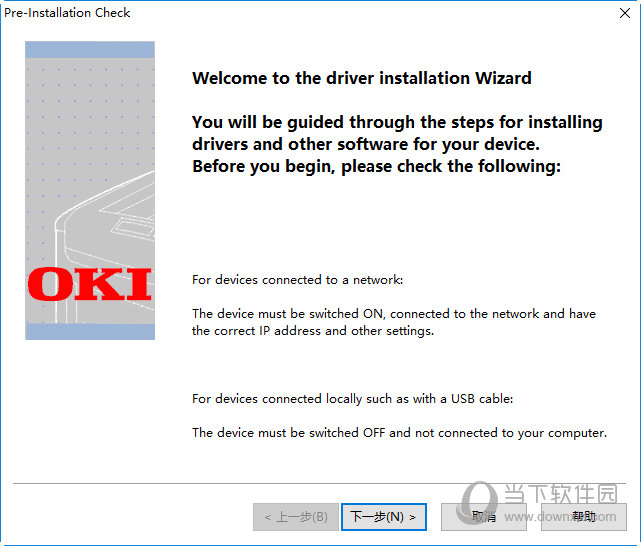Click the blue band below the OKI logo

point(90,332)
